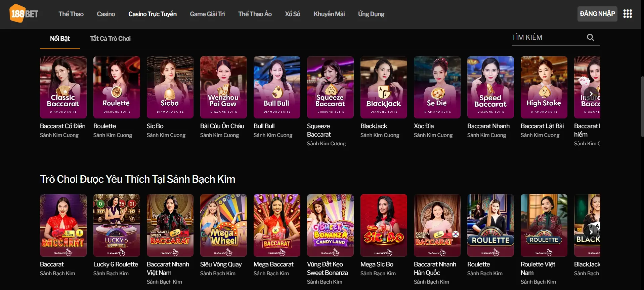Open Speed Baccarat Diamond Suite thumbnail
The height and width of the screenshot is (290, 644).
pyautogui.click(x=490, y=87)
